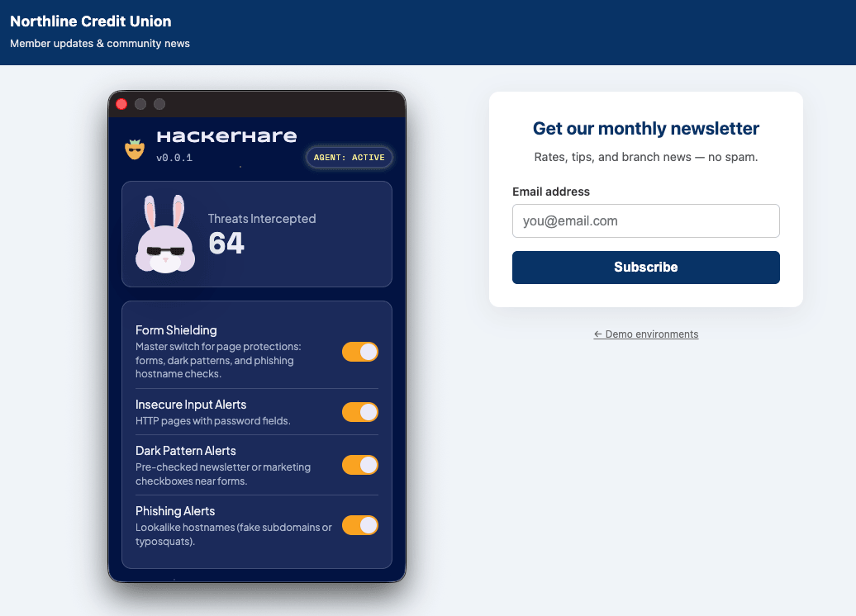Click the Dark Pattern Alerts label
Screen dimensions: 856x616
pos(186,451)
